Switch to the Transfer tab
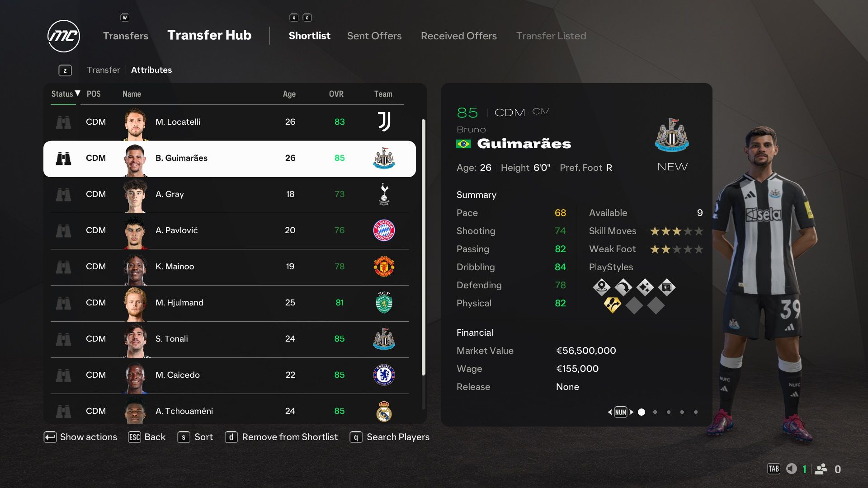 (103, 70)
